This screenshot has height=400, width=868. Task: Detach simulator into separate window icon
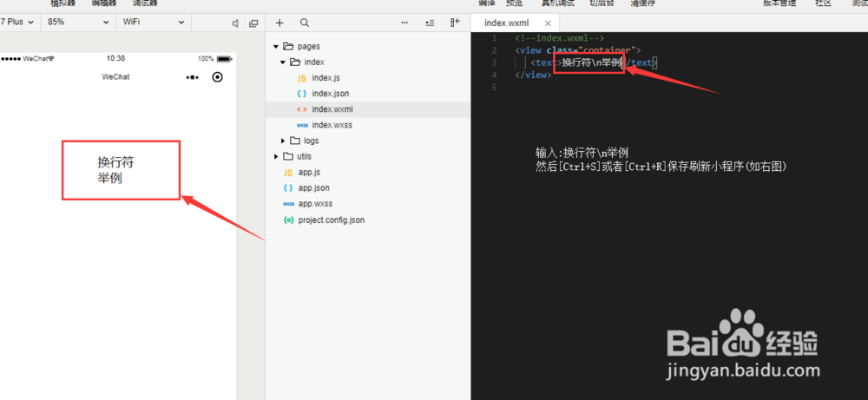tap(253, 23)
